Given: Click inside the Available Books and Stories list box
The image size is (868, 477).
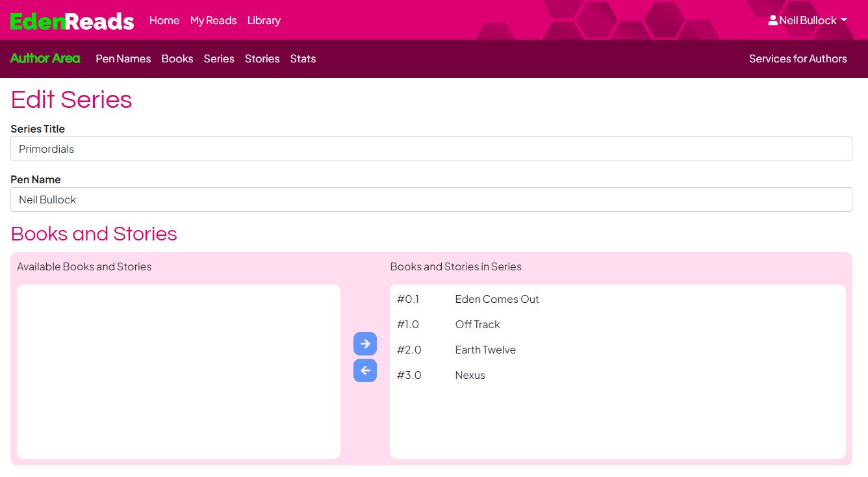Looking at the screenshot, I should click(179, 372).
